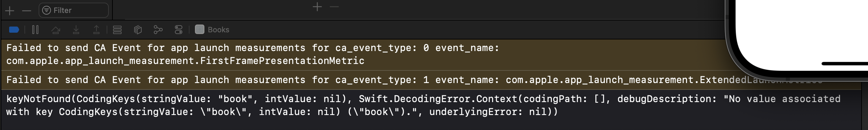The width and height of the screenshot is (868, 130).
Task: Click the Step Over debug icon
Action: (x=56, y=30)
